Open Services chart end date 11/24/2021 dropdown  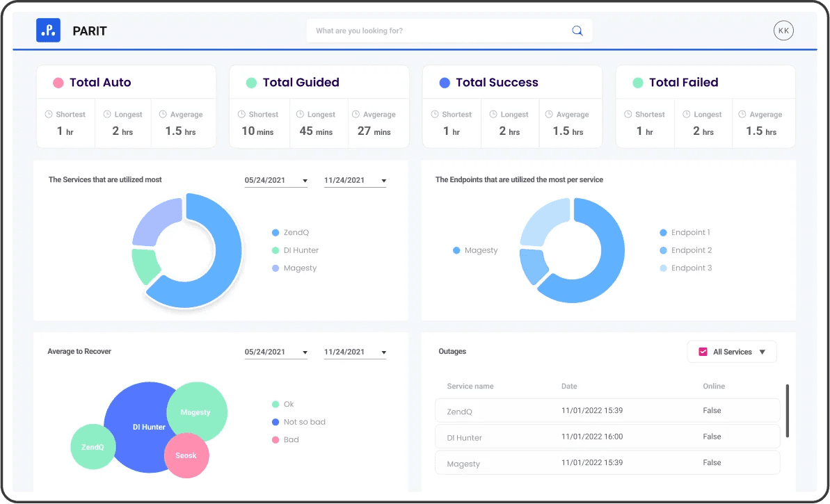click(x=356, y=180)
